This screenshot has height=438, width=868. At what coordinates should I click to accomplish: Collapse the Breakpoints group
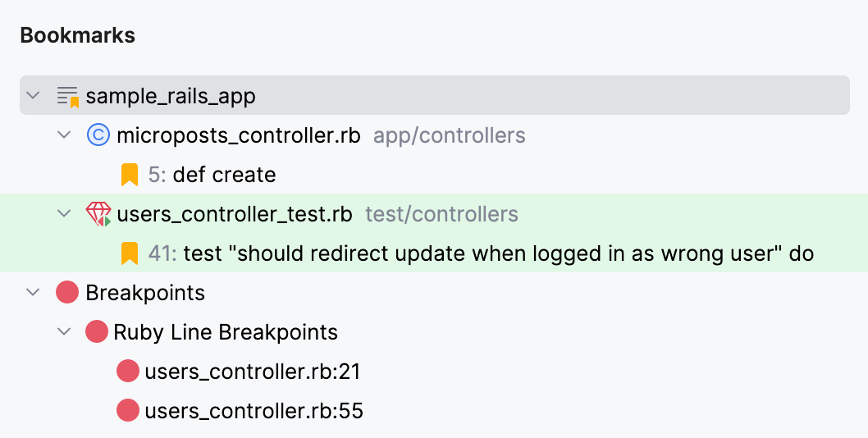tap(33, 293)
